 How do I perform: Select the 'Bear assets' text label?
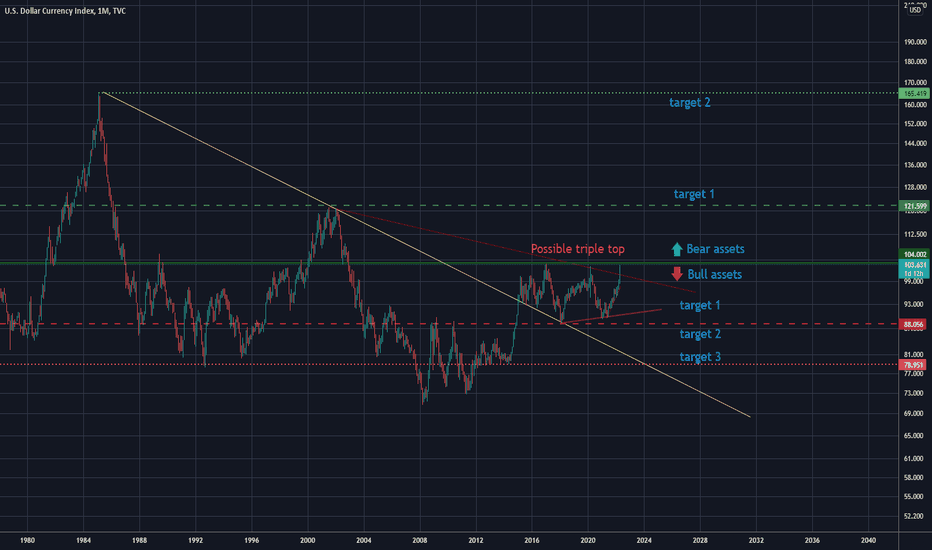[x=715, y=249]
